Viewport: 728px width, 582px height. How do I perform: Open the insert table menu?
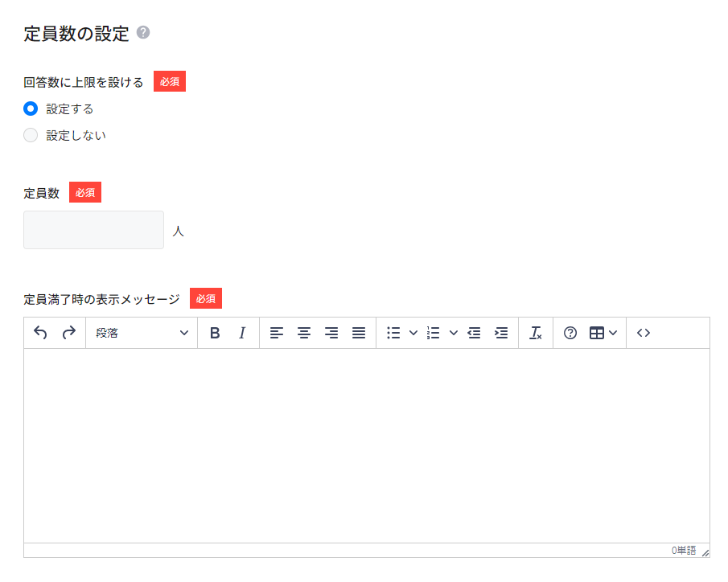597,333
